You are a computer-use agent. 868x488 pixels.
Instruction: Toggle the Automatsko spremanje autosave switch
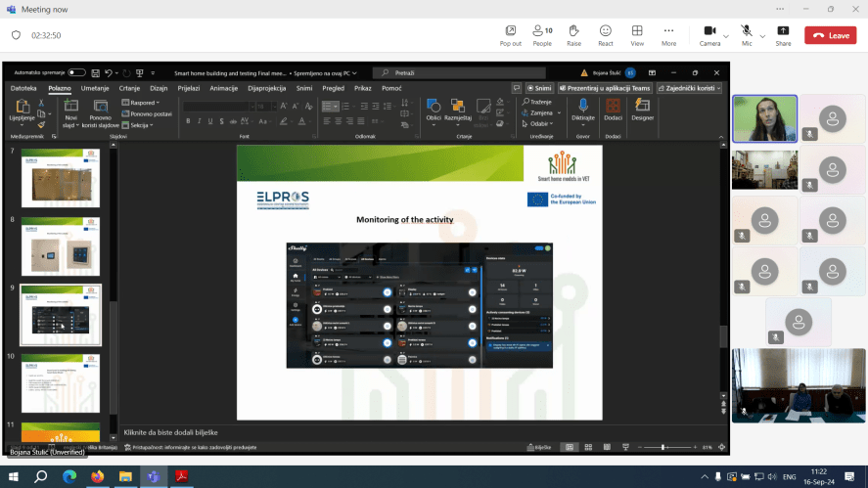click(76, 72)
